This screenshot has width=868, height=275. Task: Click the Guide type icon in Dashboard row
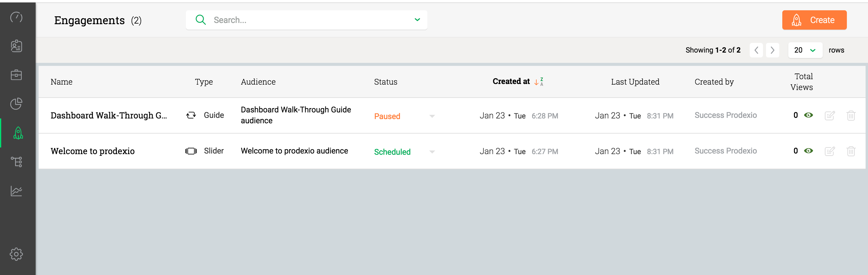pyautogui.click(x=191, y=115)
